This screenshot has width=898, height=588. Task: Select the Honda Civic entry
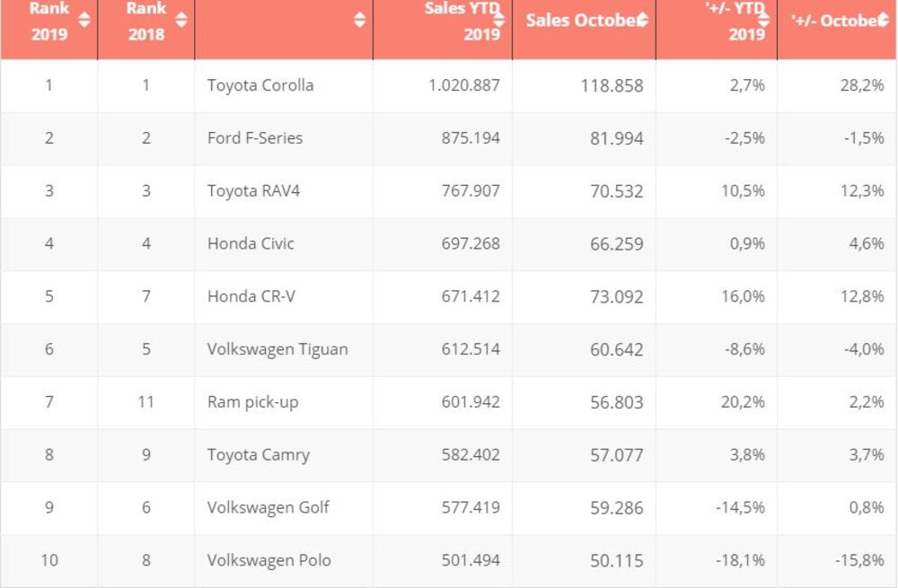pos(251,244)
